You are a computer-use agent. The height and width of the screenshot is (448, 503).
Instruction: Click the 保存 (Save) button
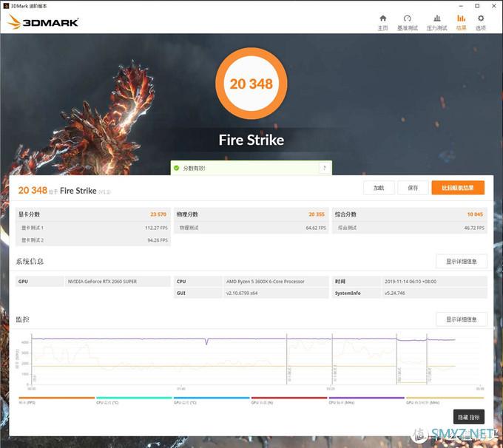click(413, 188)
